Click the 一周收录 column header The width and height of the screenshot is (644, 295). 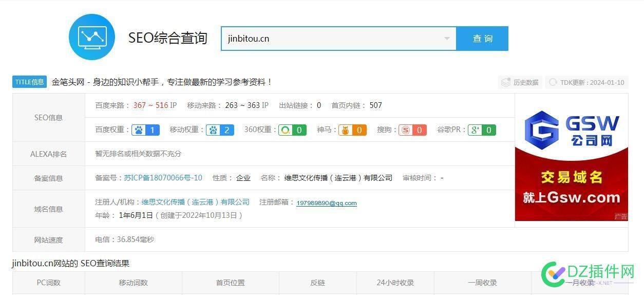coord(483,283)
